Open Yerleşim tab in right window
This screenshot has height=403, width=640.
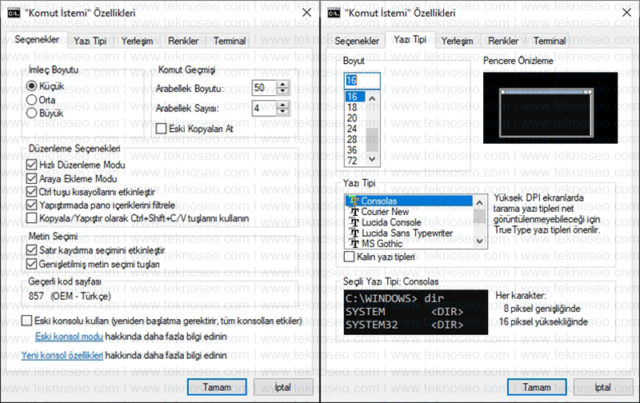click(x=457, y=41)
